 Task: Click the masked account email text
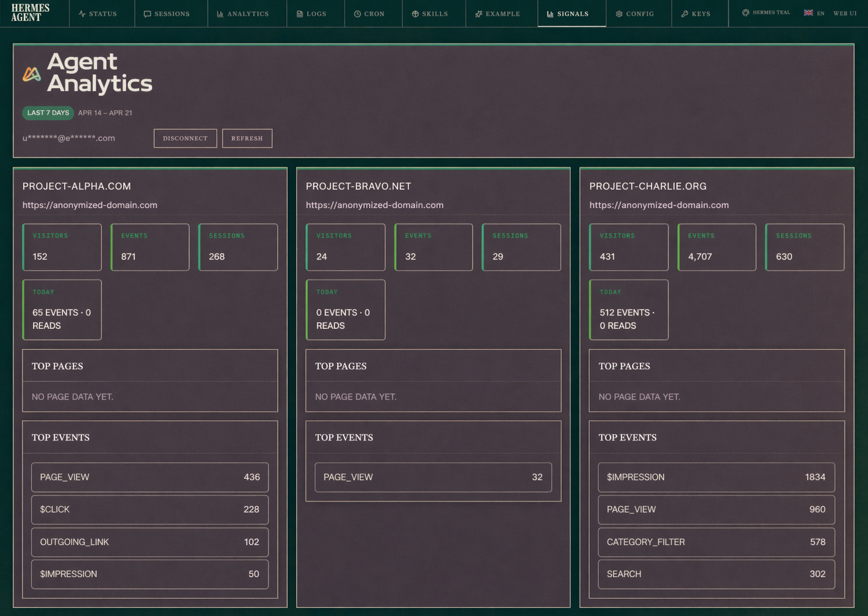[x=69, y=138]
